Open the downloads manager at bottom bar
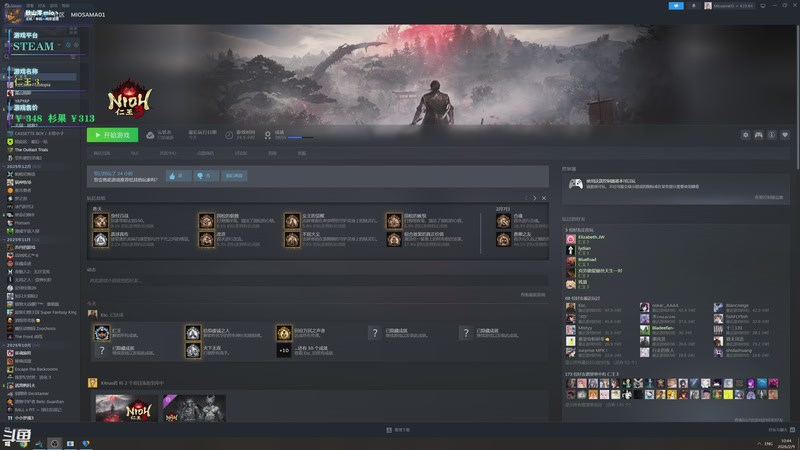800x450 pixels. 398,430
